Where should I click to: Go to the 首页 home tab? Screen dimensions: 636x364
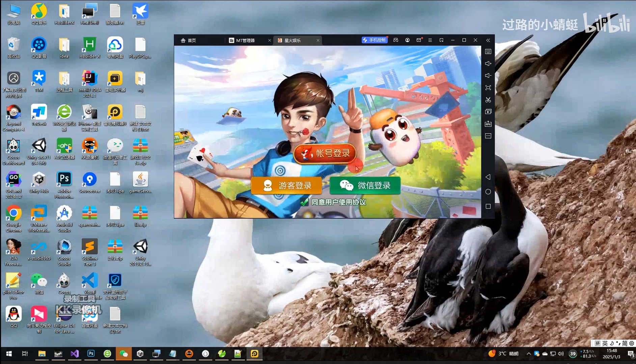tap(192, 40)
